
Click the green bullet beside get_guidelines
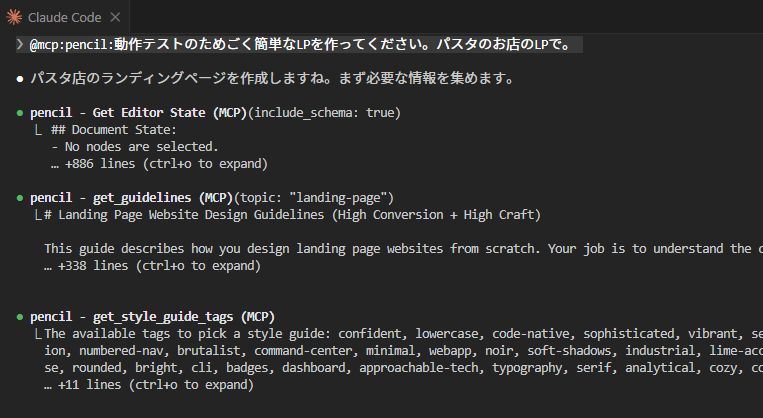[x=20, y=198]
